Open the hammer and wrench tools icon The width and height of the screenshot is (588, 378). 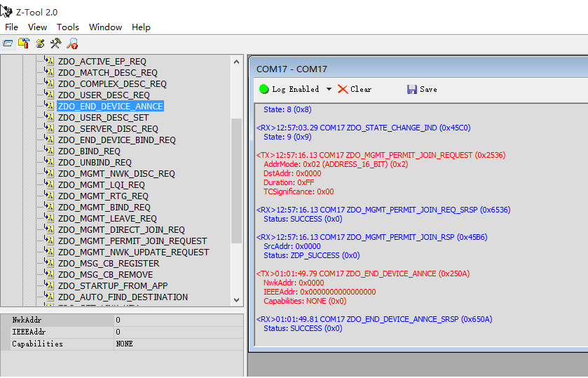click(x=56, y=43)
